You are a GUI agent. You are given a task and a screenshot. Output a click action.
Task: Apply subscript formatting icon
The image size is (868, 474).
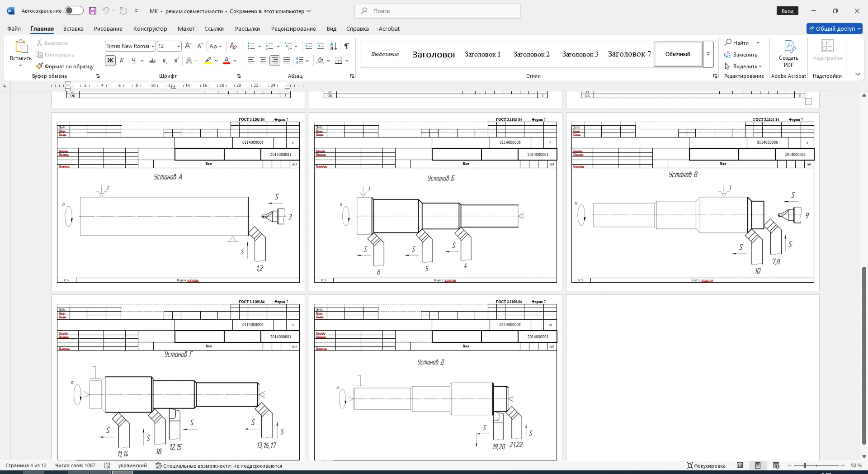(165, 61)
